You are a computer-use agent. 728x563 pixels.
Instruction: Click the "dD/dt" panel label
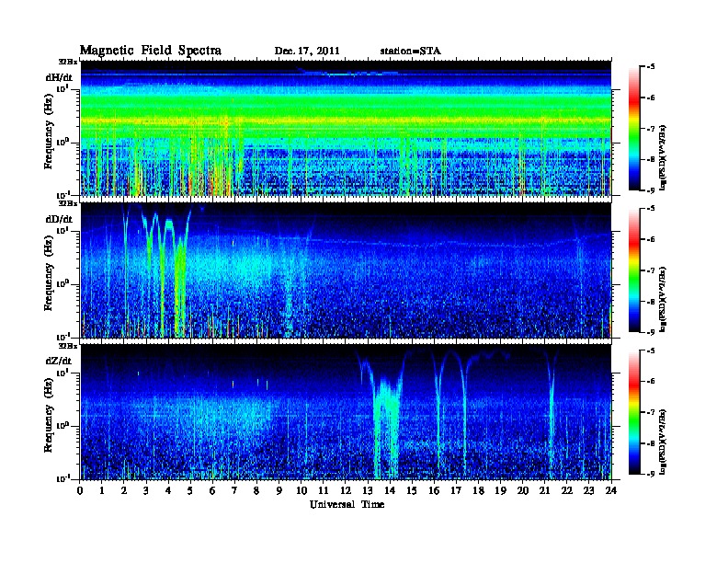(x=59, y=219)
